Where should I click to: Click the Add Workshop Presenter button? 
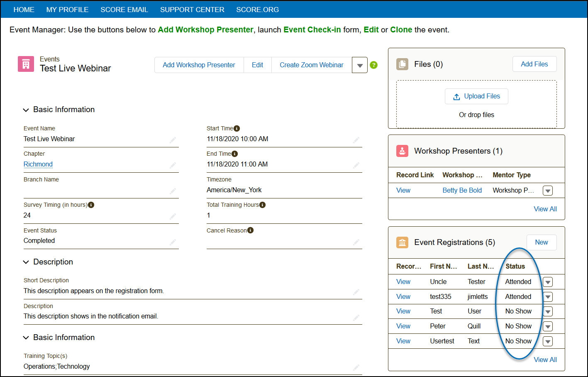(199, 65)
